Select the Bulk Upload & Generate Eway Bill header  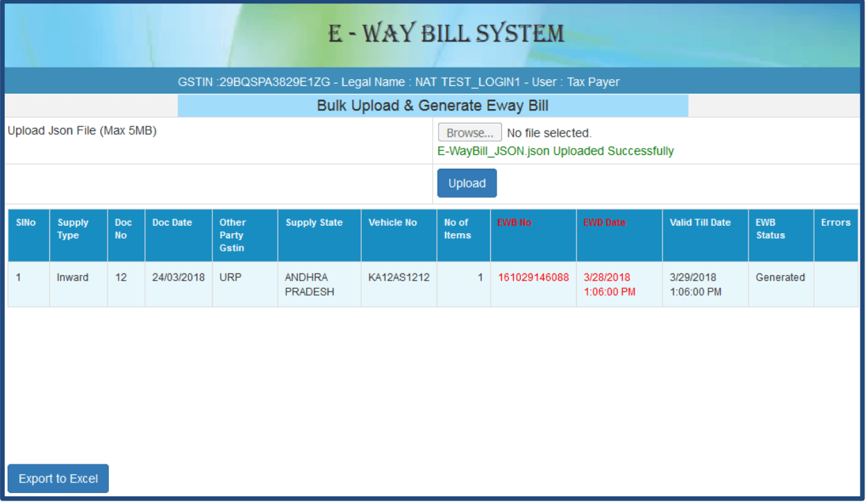pos(433,106)
